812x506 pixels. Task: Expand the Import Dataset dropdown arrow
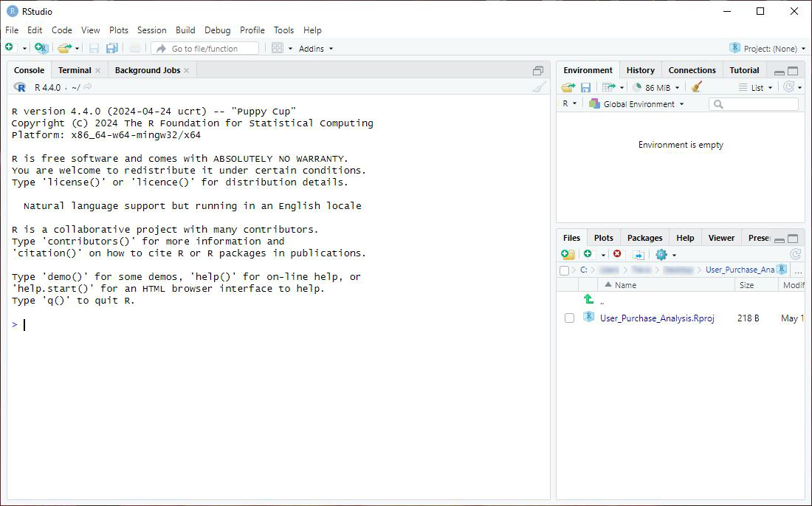622,88
